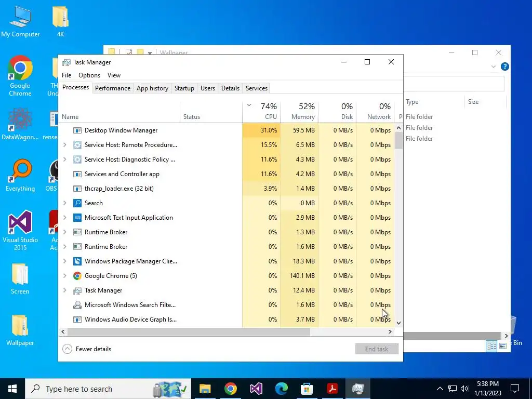Viewport: 532px width, 399px height.
Task: Switch to the Services tab
Action: click(257, 88)
